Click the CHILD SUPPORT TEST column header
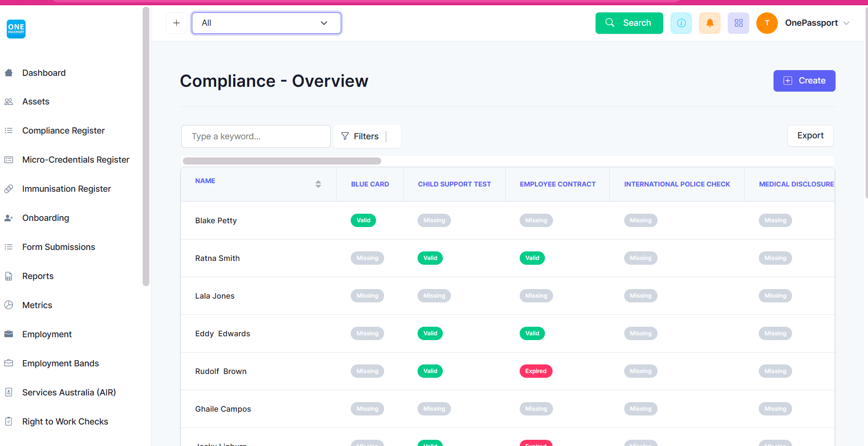868x446 pixels. (x=454, y=184)
